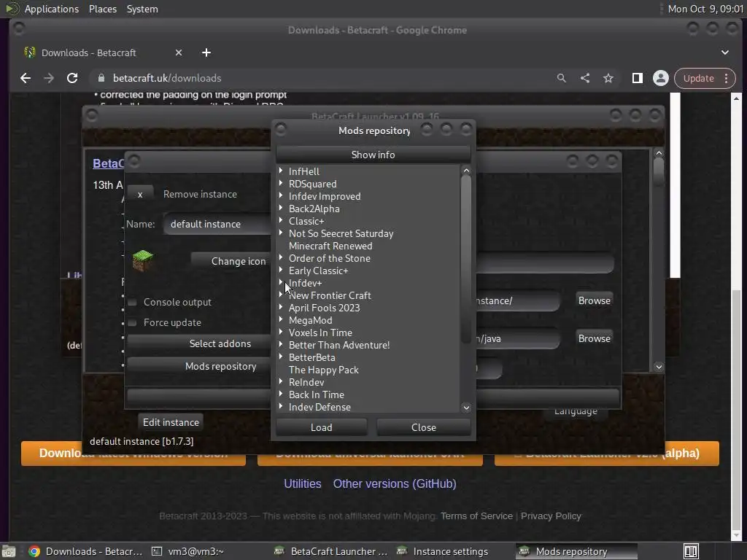This screenshot has height=560, width=747.
Task: Click the Chrome forward arrow
Action: (x=49, y=78)
